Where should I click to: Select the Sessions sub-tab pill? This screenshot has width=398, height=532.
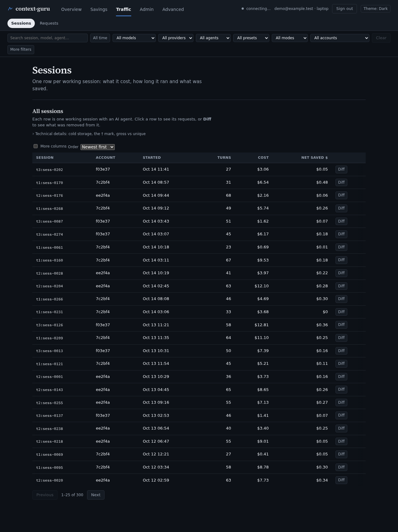pos(21,23)
